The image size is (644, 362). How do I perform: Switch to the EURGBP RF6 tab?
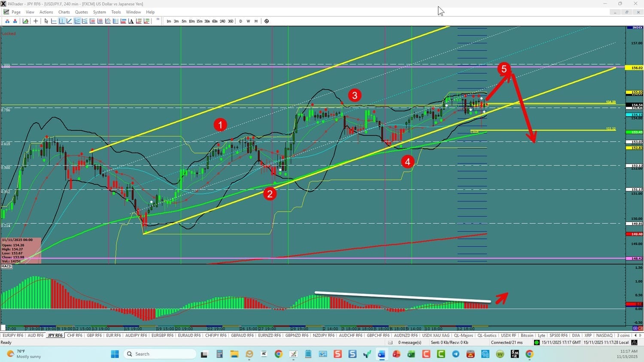[x=163, y=335]
